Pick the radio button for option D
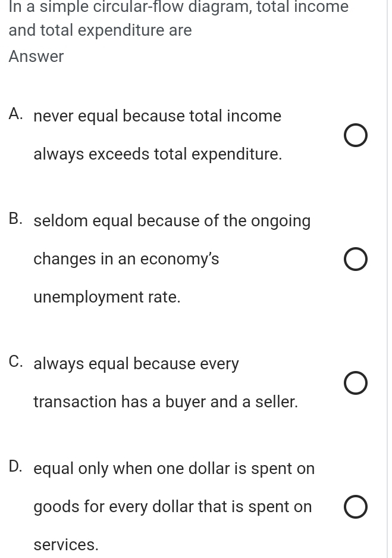The image size is (392, 558). (x=355, y=507)
